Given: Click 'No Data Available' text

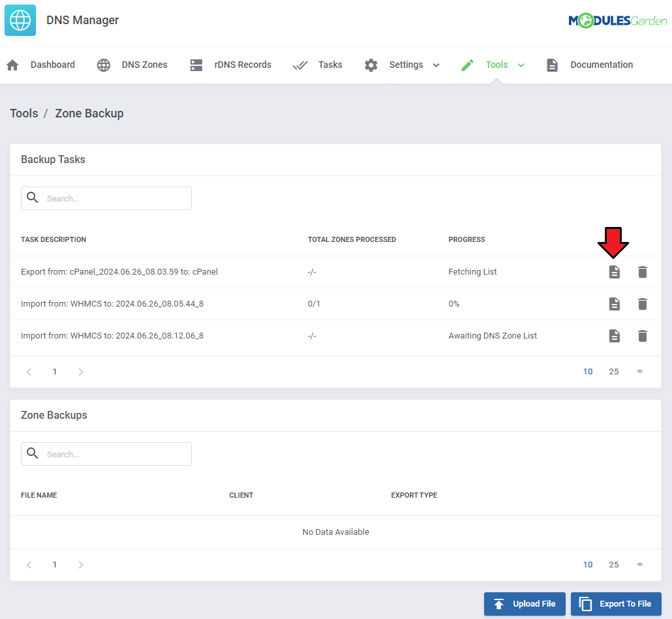Looking at the screenshot, I should (335, 532).
